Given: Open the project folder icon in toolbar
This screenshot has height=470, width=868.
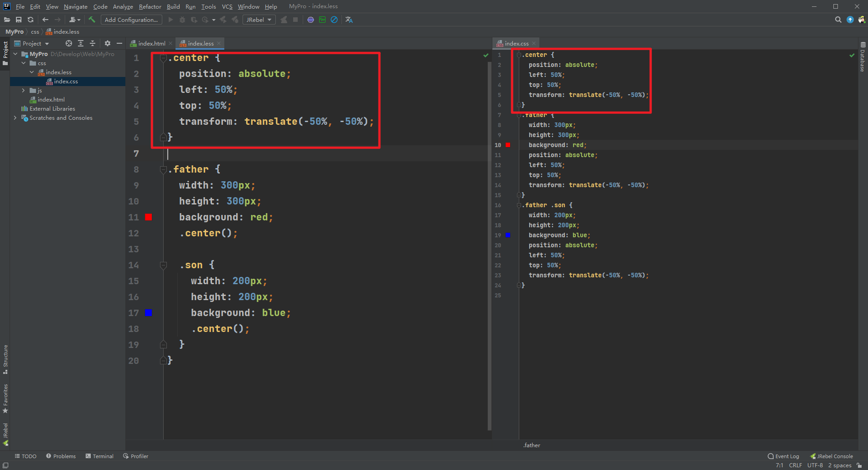Looking at the screenshot, I should pos(7,20).
